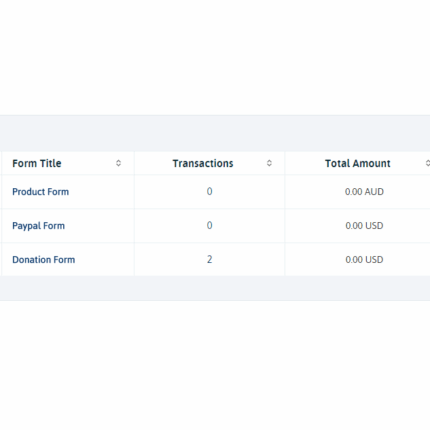Click sort arrows icon in Transactions column
The height and width of the screenshot is (430, 430).
(269, 163)
